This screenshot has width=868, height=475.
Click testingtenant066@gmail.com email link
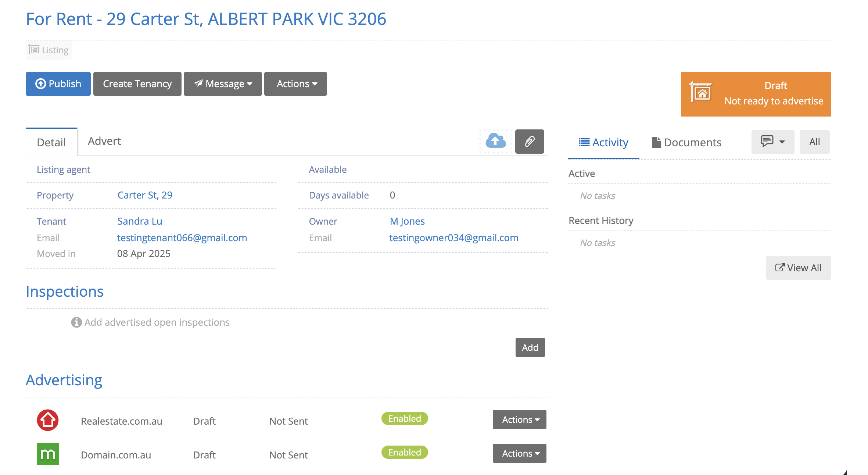(x=182, y=238)
